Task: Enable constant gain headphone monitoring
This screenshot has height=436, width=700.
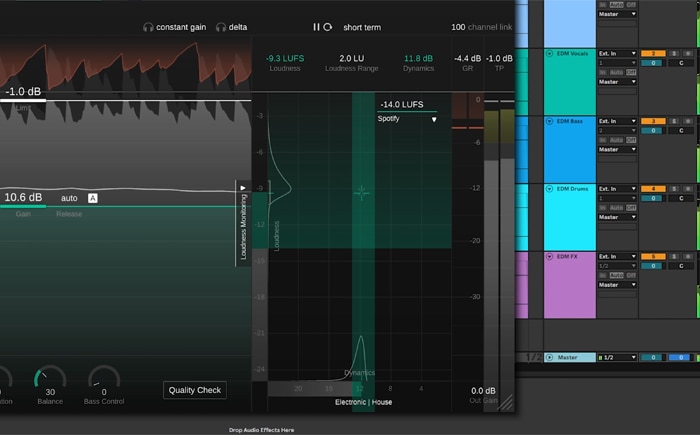Action: (x=175, y=27)
